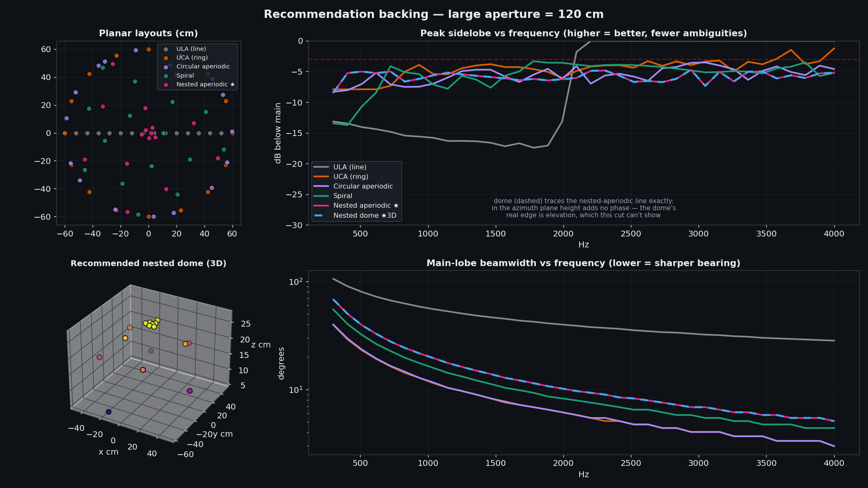Click the 'Planar layouts (cm)' subplot title
The image size is (868, 488).
[x=149, y=33]
